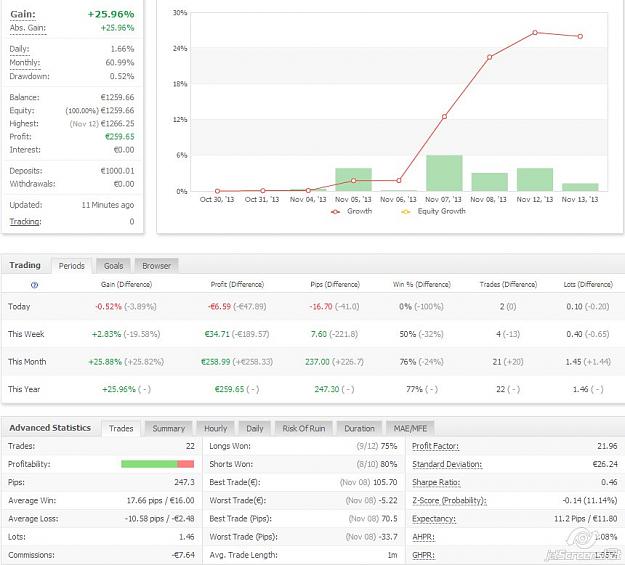This screenshot has width=625, height=565.
Task: Open the Summary statistics tab
Action: (169, 429)
